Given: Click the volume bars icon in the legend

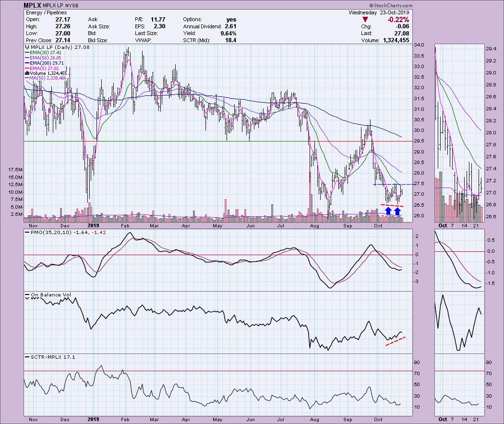Looking at the screenshot, I should 27,73.
